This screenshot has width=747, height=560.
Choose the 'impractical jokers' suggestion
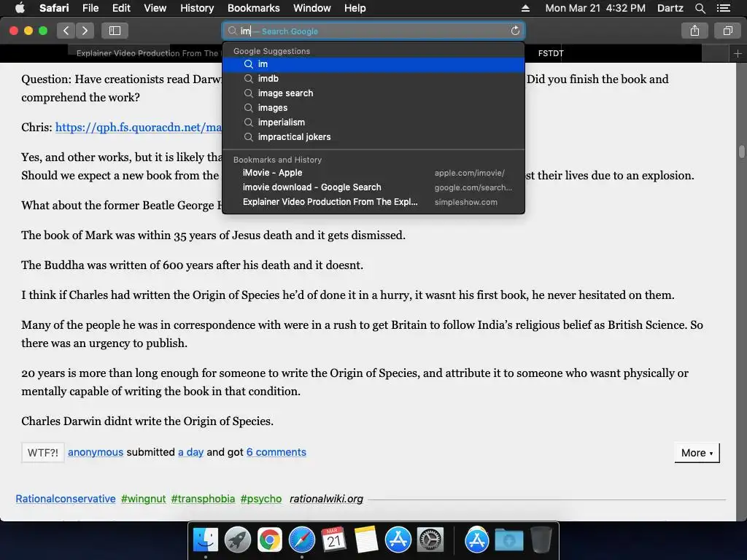373,137
